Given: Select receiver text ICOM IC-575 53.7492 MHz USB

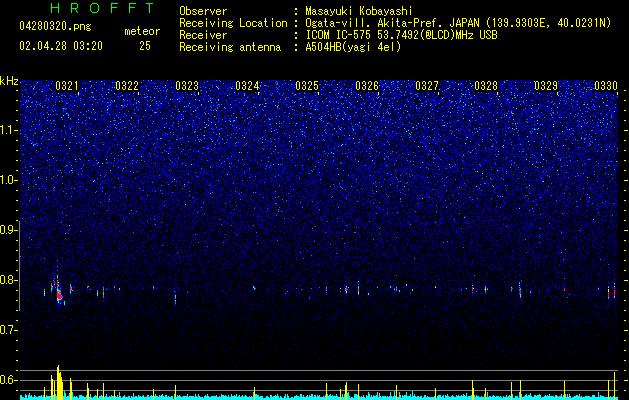Looking at the screenshot, I should pos(401,35).
